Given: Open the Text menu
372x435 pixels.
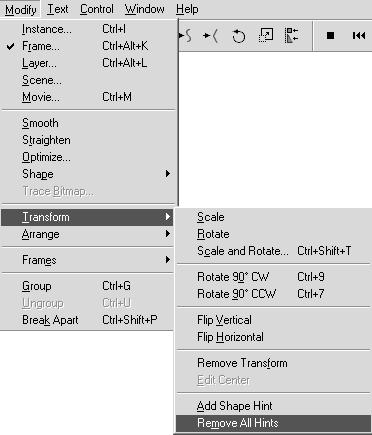Looking at the screenshot, I should [x=58, y=9].
